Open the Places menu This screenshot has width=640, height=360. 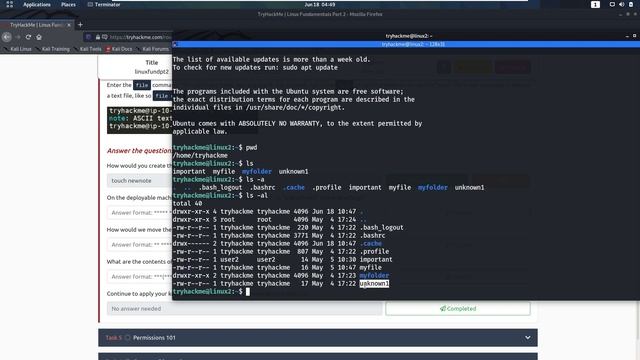click(68, 4)
